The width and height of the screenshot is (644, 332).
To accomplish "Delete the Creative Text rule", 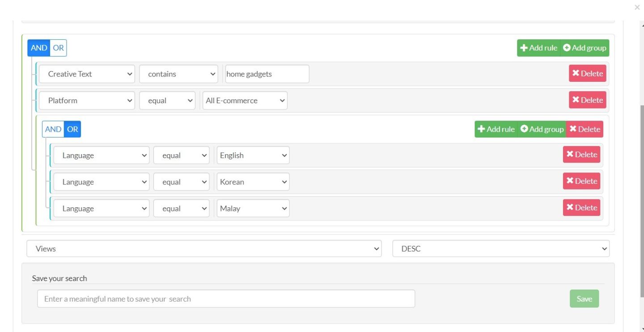I will click(587, 74).
